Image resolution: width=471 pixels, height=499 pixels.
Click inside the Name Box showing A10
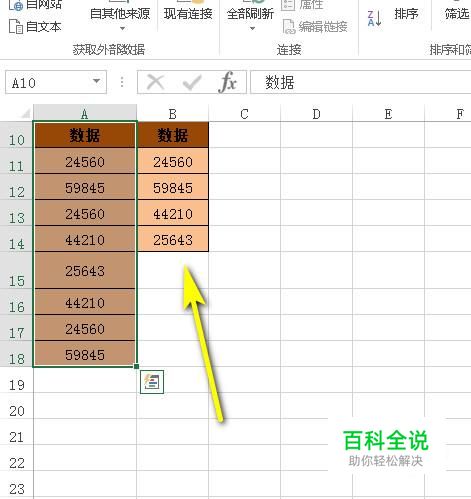(x=56, y=82)
